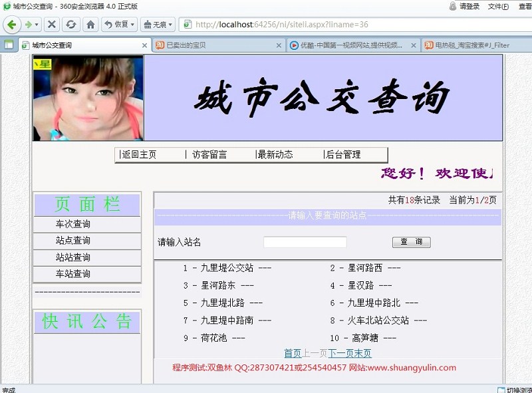Viewport: 532px width, 393px height.
Task: Open 访客留言 in navigation bar
Action: [x=209, y=154]
